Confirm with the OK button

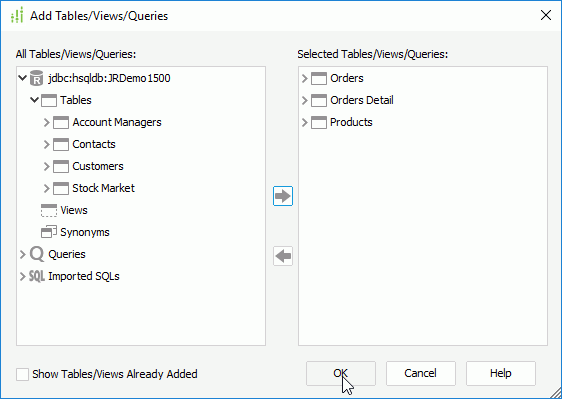coord(341,374)
